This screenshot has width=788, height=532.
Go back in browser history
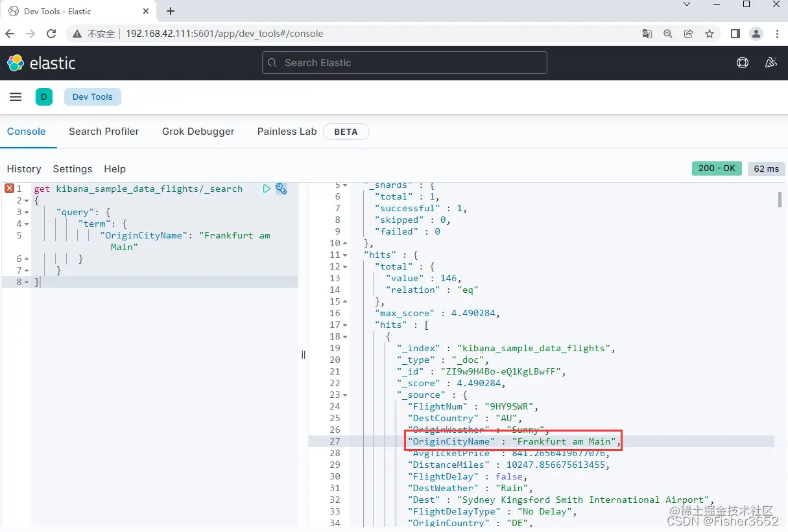(10, 34)
